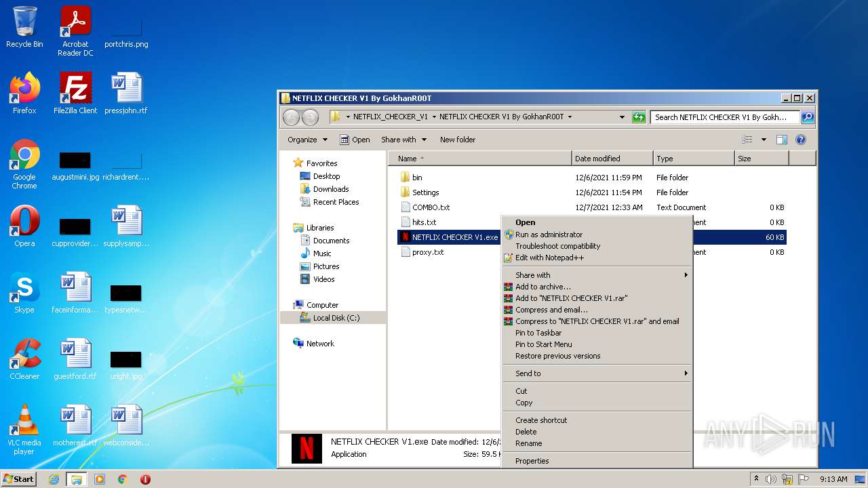Refresh the folder view in address bar

point(639,117)
